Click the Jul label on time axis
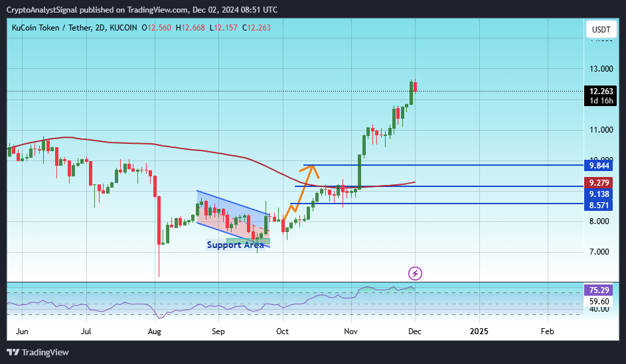 [86, 332]
